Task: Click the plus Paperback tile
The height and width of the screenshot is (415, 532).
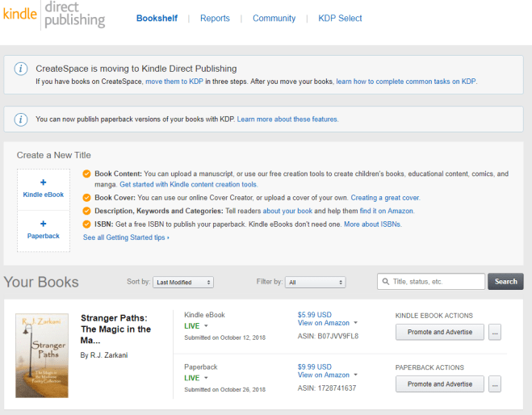Action: tap(42, 230)
